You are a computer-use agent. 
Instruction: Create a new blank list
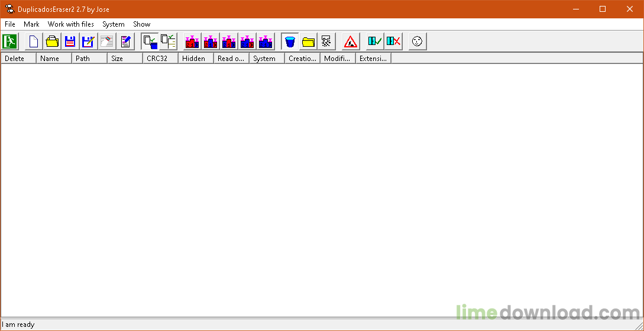34,41
